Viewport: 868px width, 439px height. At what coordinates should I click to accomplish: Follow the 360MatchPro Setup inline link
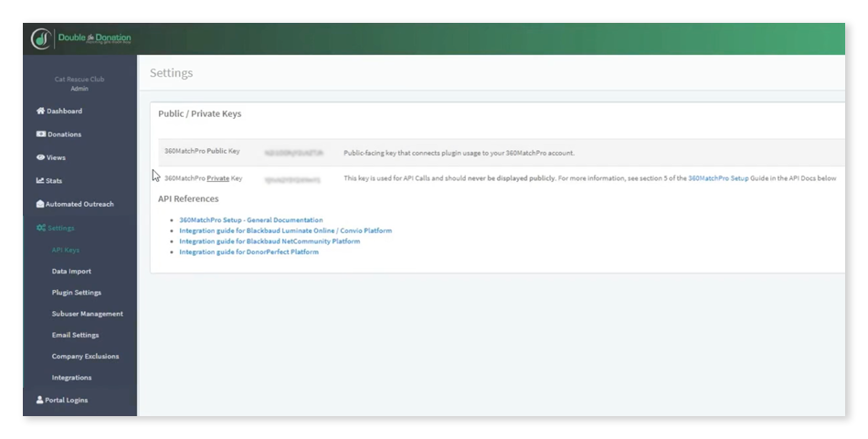click(718, 178)
